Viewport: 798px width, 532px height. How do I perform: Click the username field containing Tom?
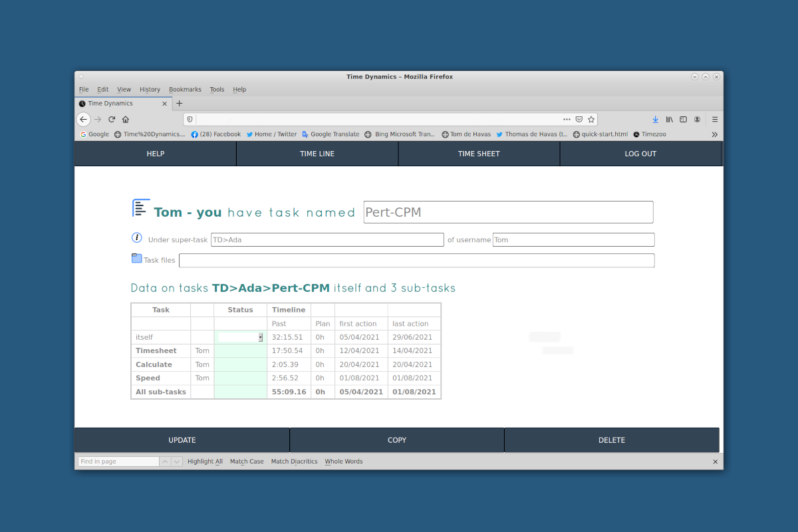pos(574,239)
